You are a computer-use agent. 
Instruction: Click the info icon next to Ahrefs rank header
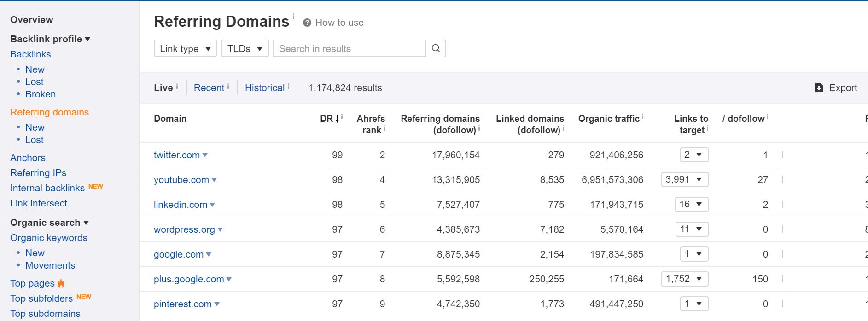pyautogui.click(x=384, y=129)
